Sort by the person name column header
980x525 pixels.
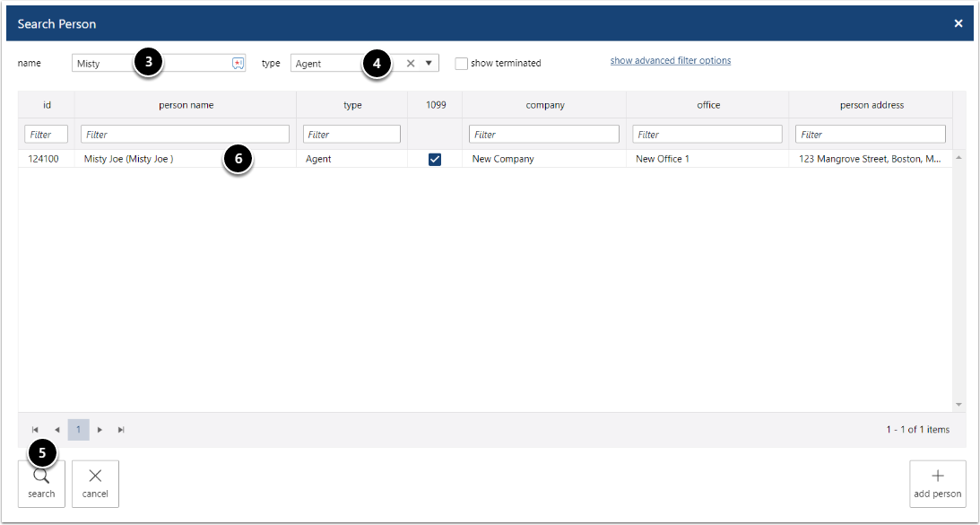(x=186, y=105)
